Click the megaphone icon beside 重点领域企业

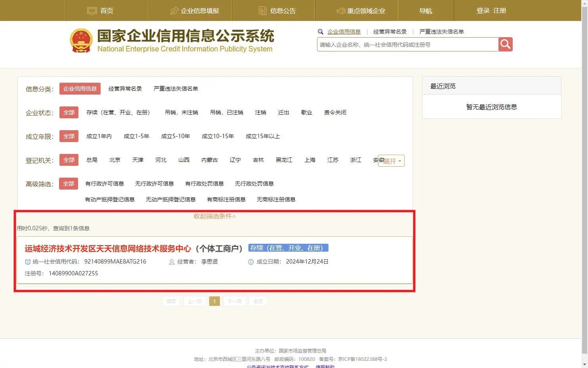click(x=341, y=11)
